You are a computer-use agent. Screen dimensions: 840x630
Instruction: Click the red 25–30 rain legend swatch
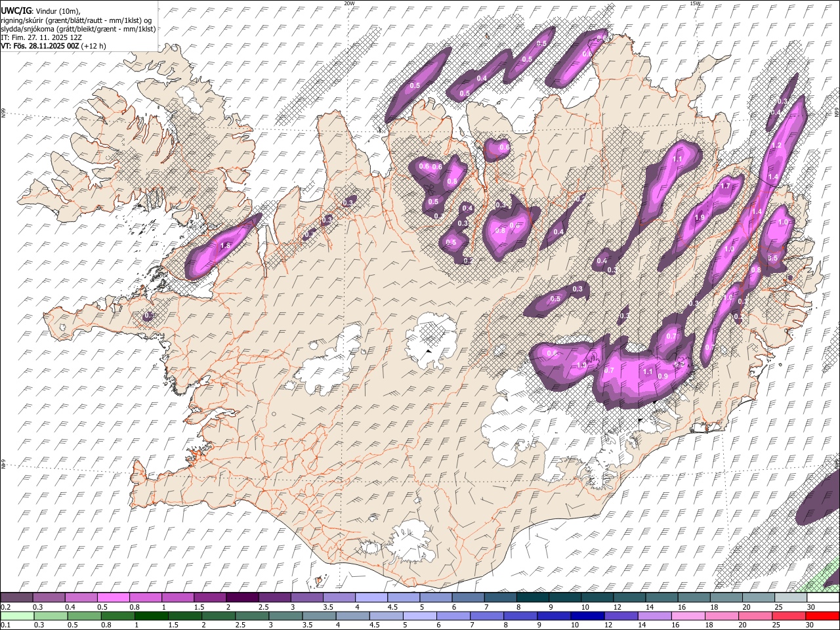pyautogui.click(x=789, y=616)
